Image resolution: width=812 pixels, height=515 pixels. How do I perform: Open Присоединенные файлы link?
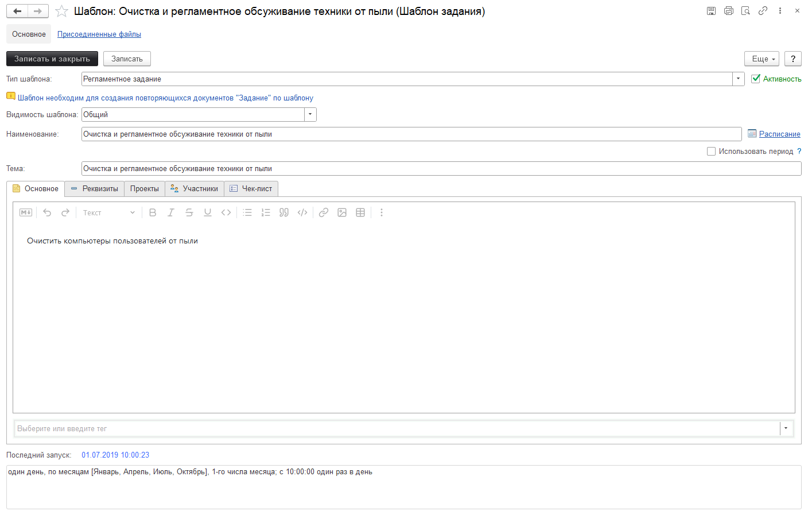click(x=99, y=34)
